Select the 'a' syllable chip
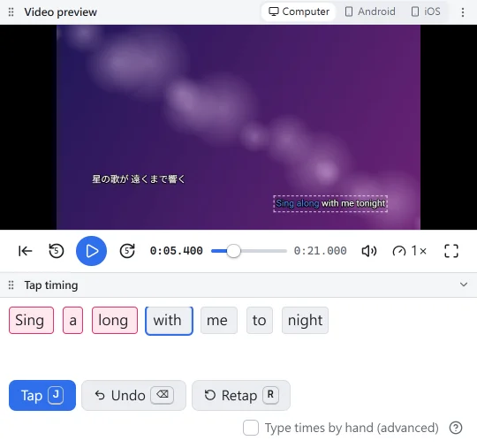Viewport: 477px width, 448px height. (72, 321)
